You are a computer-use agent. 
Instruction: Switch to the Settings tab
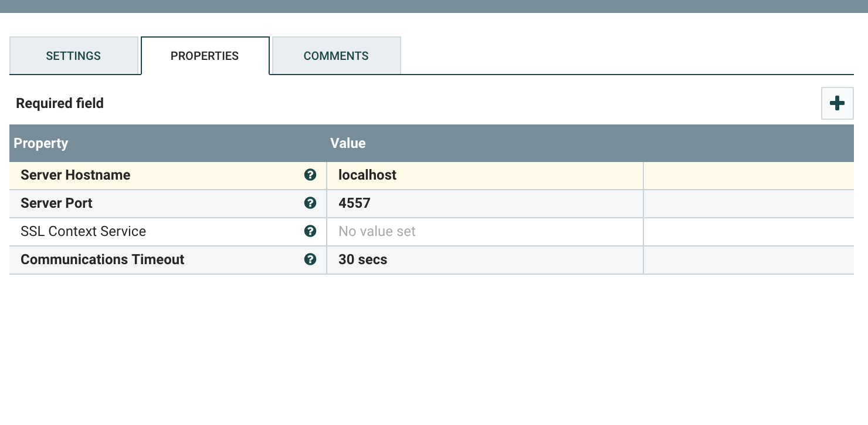(x=73, y=56)
